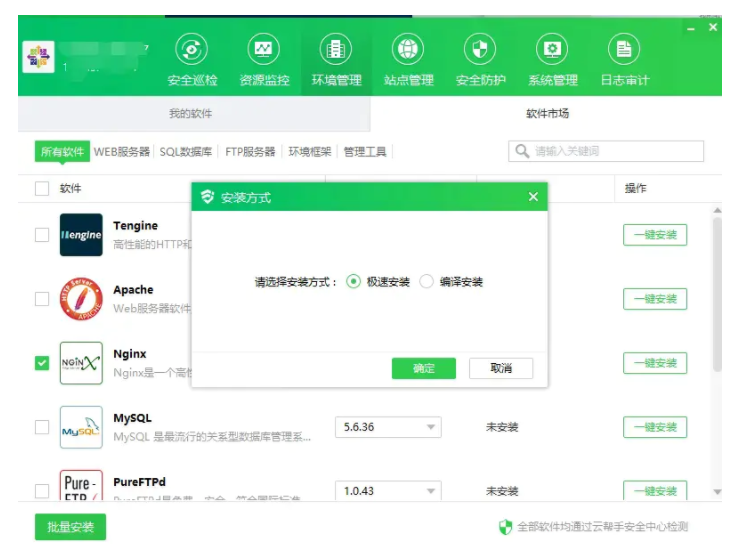Click the Apache software name
The width and height of the screenshot is (740, 560).
pos(133,290)
